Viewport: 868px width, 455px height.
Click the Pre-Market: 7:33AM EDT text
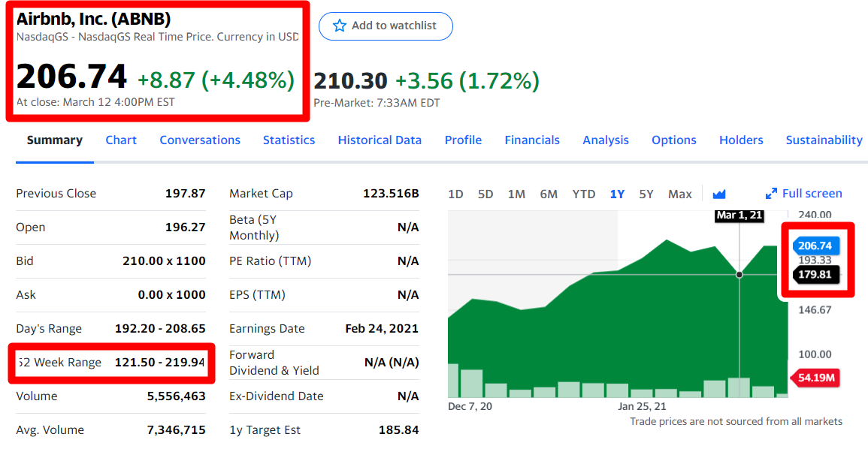pos(377,103)
